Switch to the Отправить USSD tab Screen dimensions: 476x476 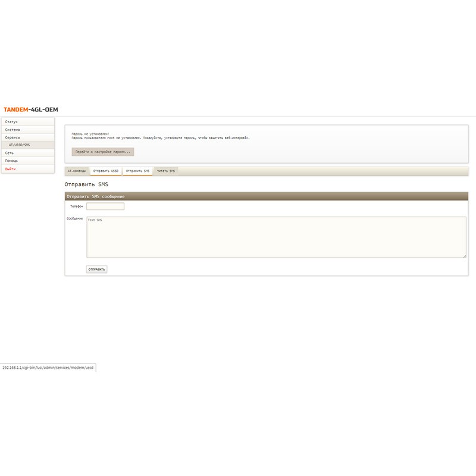point(106,171)
